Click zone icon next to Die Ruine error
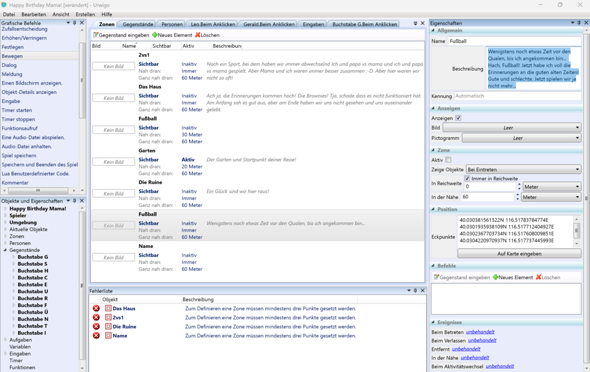Image resolution: width=590 pixels, height=372 pixels. click(x=108, y=326)
